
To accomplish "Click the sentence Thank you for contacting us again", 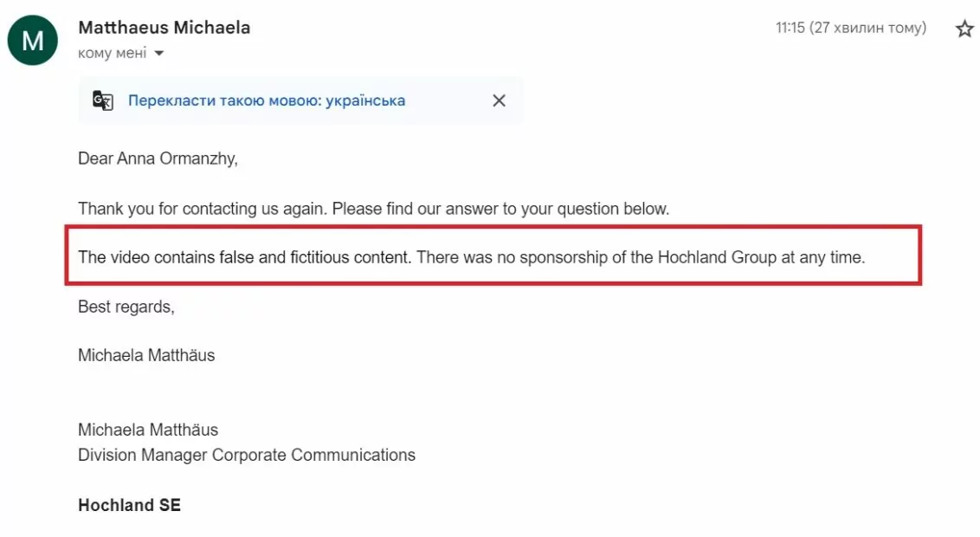I will tap(203, 209).
